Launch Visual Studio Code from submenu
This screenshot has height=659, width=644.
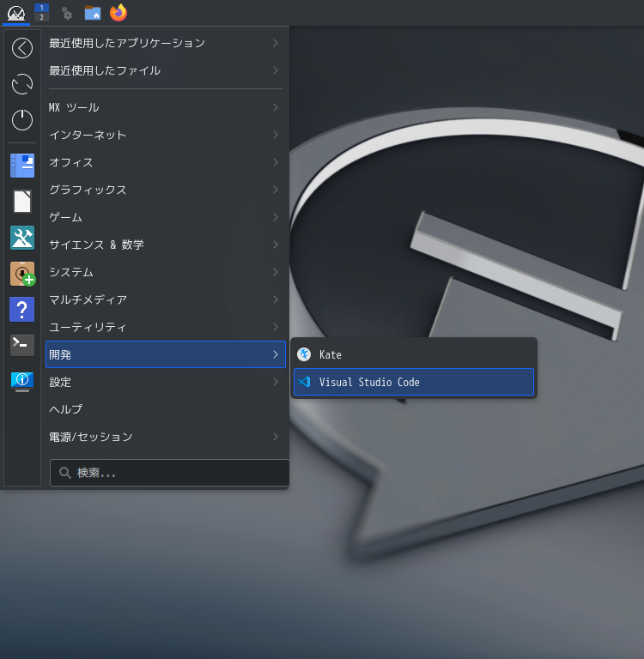point(414,382)
